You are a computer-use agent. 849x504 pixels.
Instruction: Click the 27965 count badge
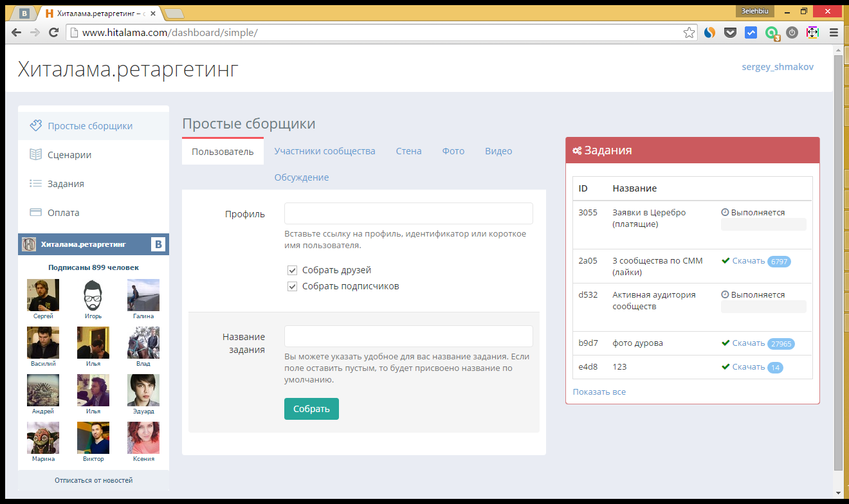pyautogui.click(x=781, y=344)
